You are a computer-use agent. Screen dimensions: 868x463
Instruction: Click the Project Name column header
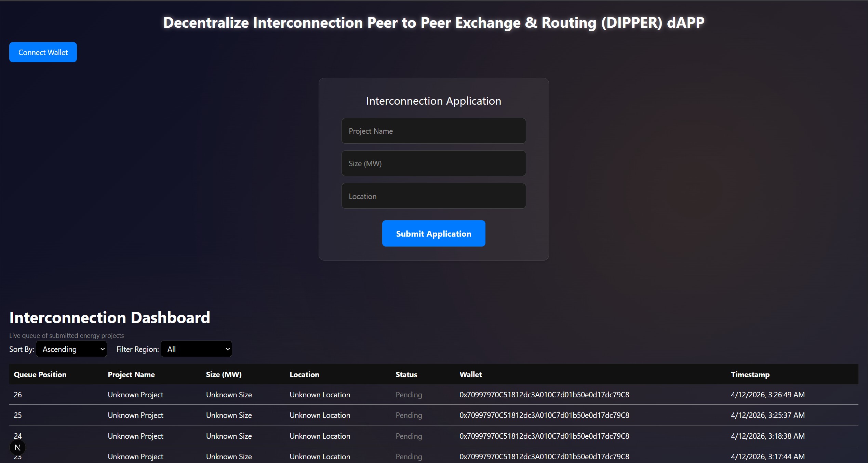pyautogui.click(x=131, y=374)
